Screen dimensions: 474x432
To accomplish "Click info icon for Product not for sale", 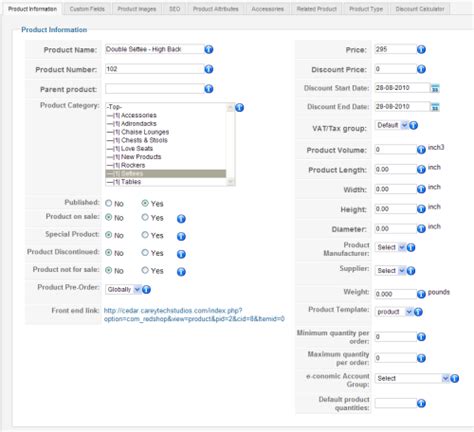I will coord(181,272).
